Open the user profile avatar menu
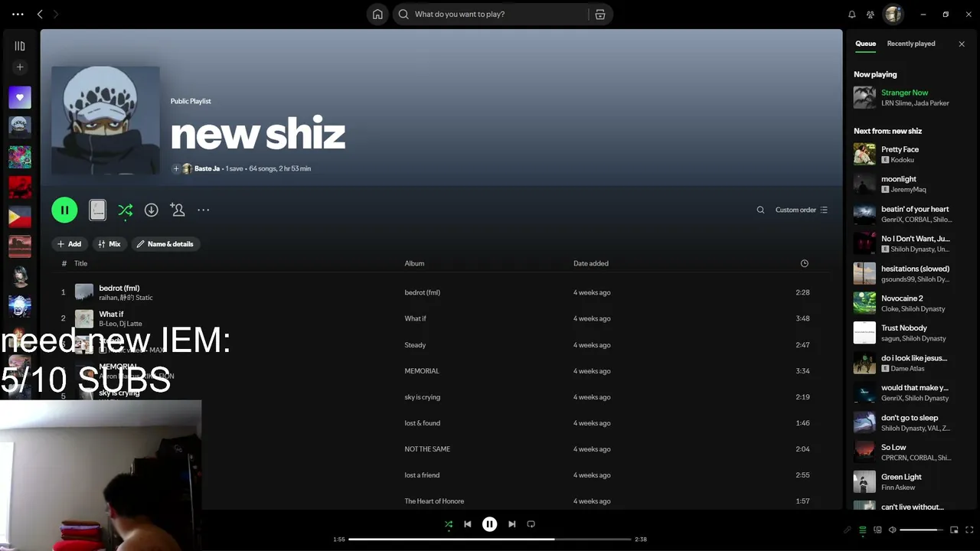This screenshot has height=551, width=980. click(893, 14)
